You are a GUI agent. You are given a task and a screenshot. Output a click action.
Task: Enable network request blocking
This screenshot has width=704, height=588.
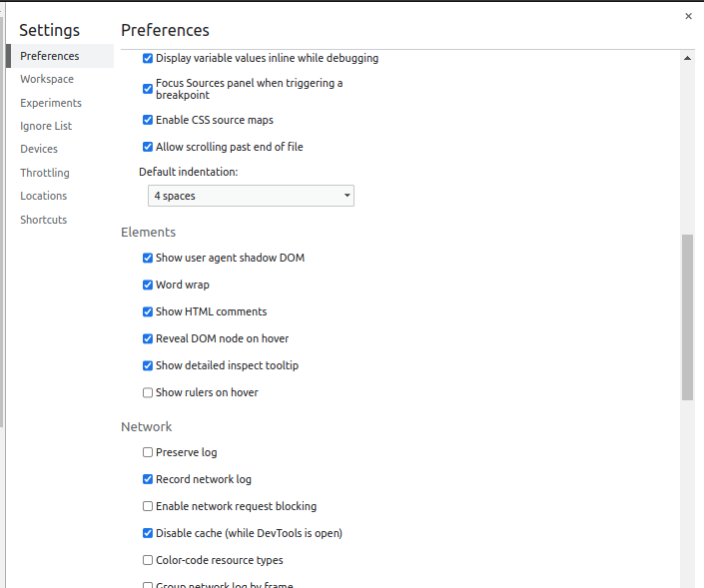tap(148, 506)
